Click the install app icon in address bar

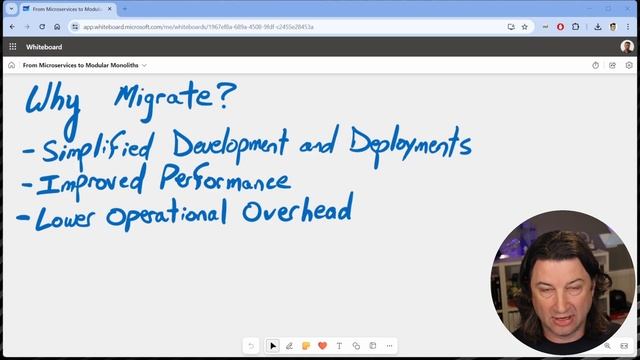[511, 27]
